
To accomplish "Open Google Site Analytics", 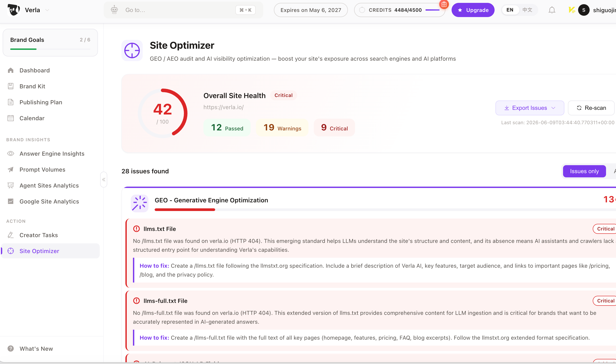I will [50, 201].
